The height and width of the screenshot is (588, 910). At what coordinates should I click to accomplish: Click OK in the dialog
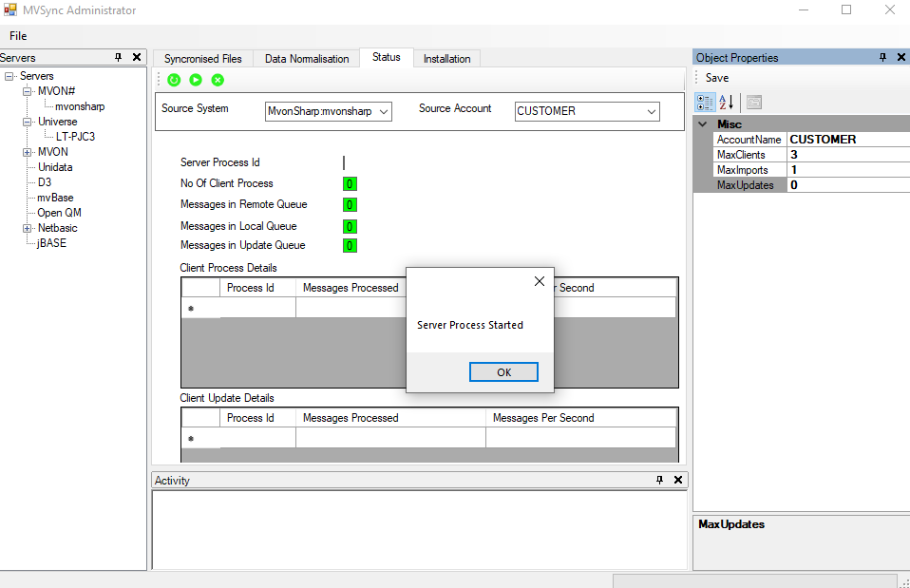click(x=503, y=372)
